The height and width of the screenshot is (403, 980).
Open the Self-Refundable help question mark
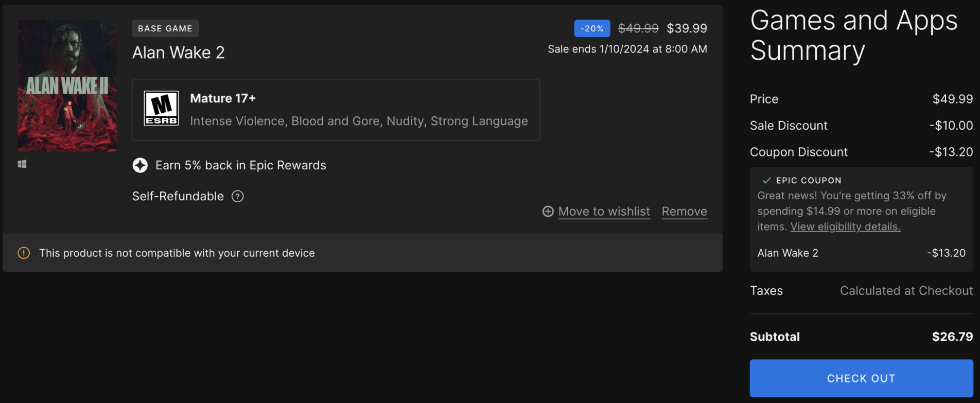coord(237,197)
